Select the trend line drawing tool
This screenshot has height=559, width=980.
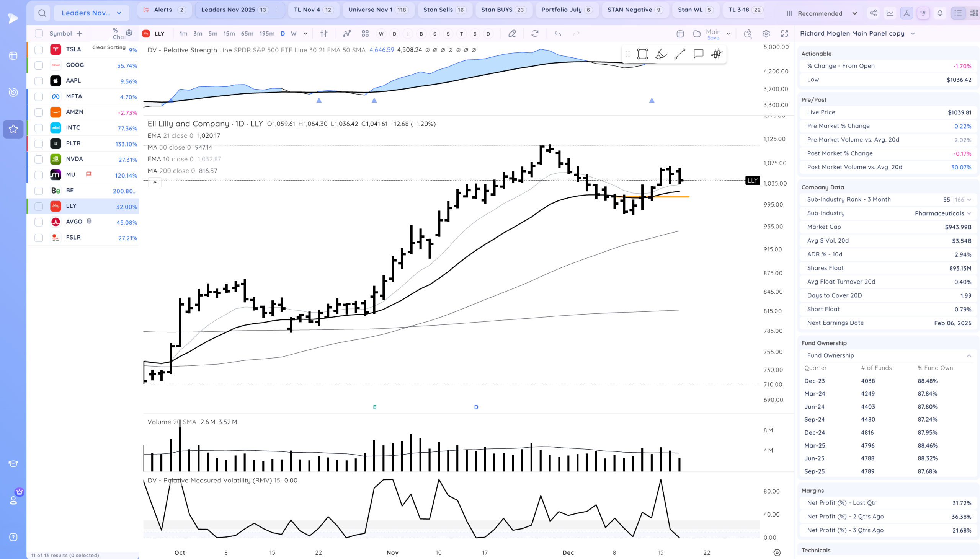pyautogui.click(x=680, y=54)
